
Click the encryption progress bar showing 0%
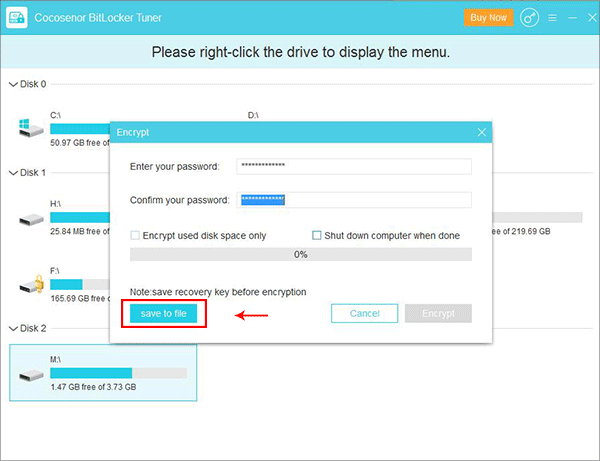[x=301, y=254]
